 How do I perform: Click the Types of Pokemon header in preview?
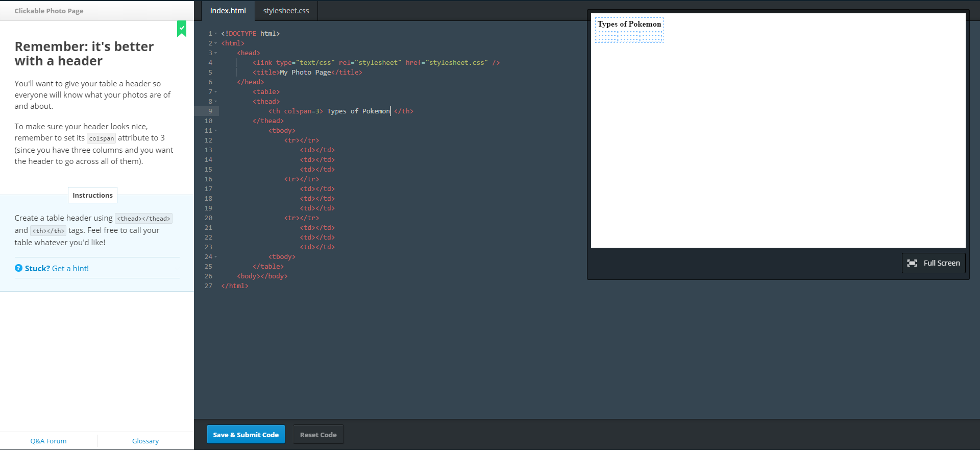pyautogui.click(x=629, y=24)
